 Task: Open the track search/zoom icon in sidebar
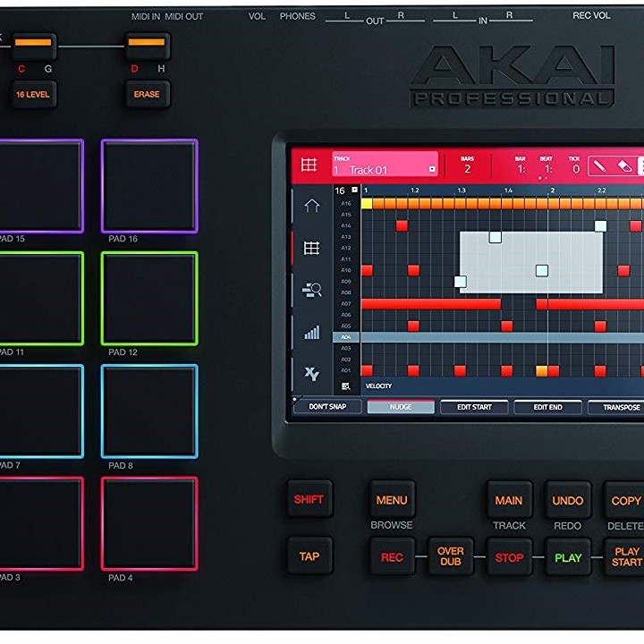click(x=312, y=290)
